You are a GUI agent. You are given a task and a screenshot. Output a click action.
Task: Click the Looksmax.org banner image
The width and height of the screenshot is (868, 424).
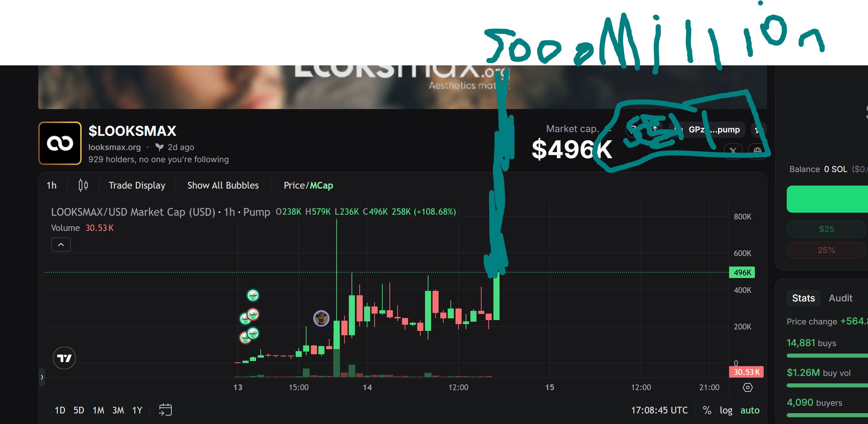point(402,87)
